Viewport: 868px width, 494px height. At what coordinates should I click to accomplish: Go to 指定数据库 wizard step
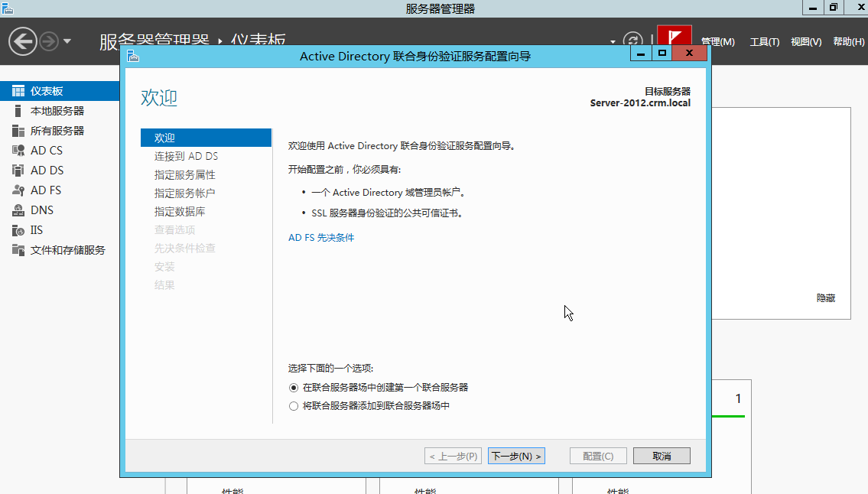pyautogui.click(x=180, y=212)
